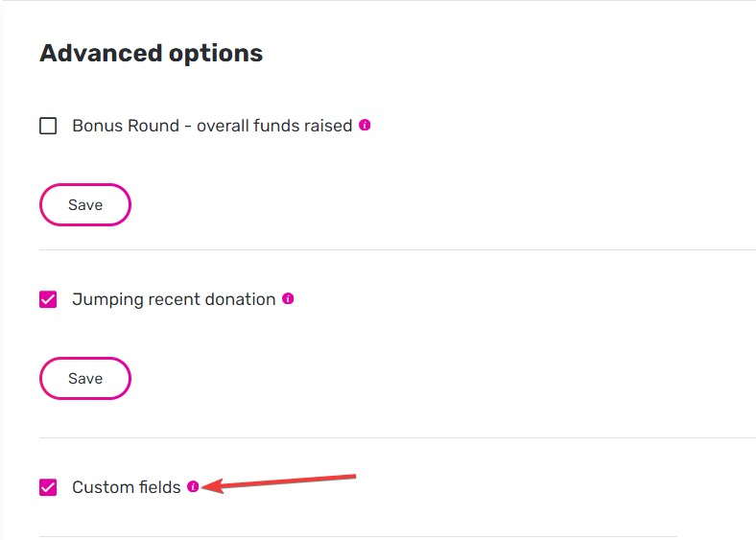Click the tail end of red arrow
This screenshot has width=756, height=540.
354,475
